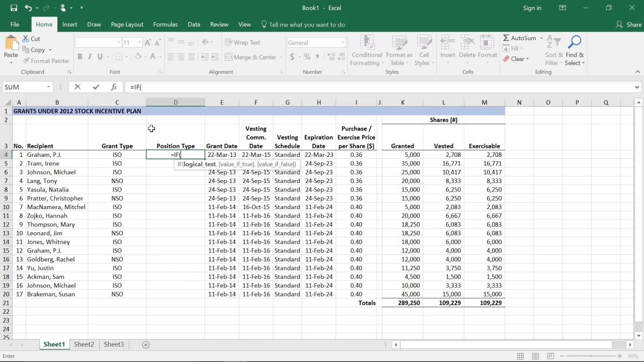Open the Insert Function fx dialog
Viewport: 644px width, 362px height.
click(x=114, y=87)
